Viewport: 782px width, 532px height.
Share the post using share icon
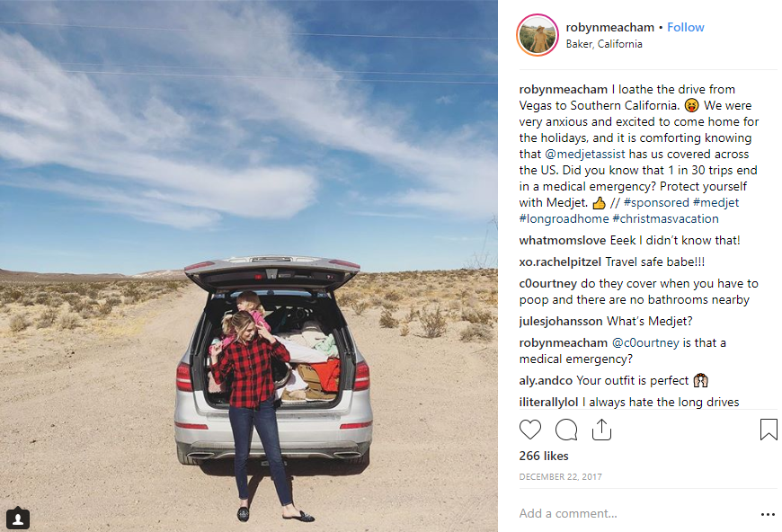tap(601, 430)
